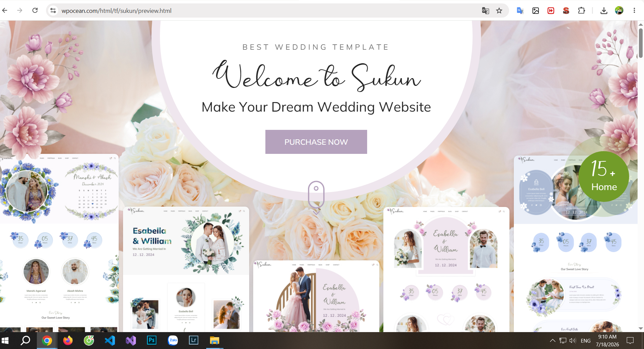Image resolution: width=644 pixels, height=349 pixels.
Task: Click the red video downloader extension icon
Action: [x=551, y=10]
